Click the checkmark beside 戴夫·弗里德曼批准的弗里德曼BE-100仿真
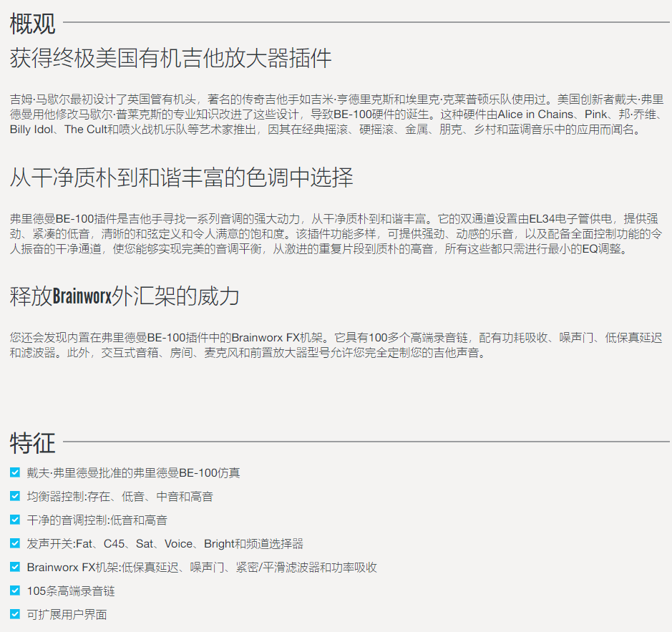 tap(15, 472)
